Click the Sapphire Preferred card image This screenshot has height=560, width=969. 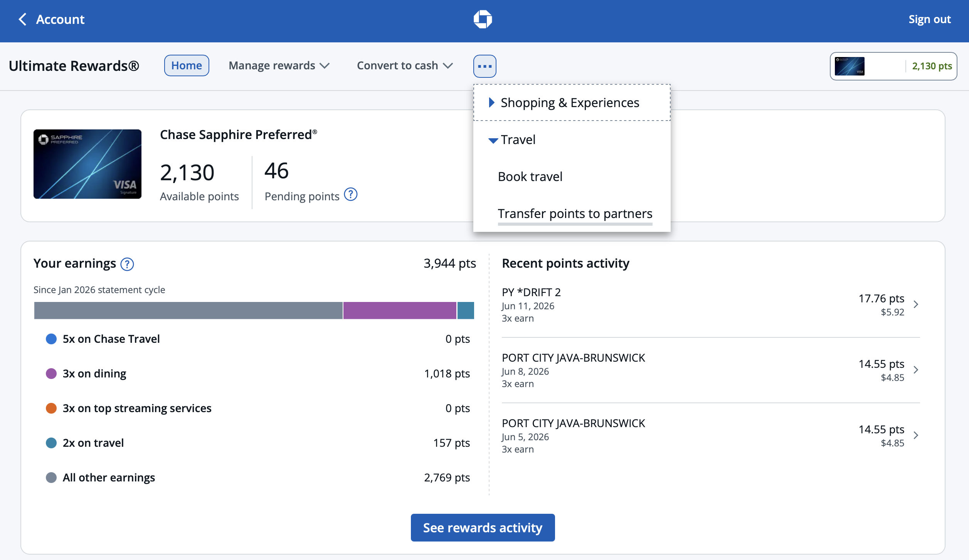[x=87, y=164]
